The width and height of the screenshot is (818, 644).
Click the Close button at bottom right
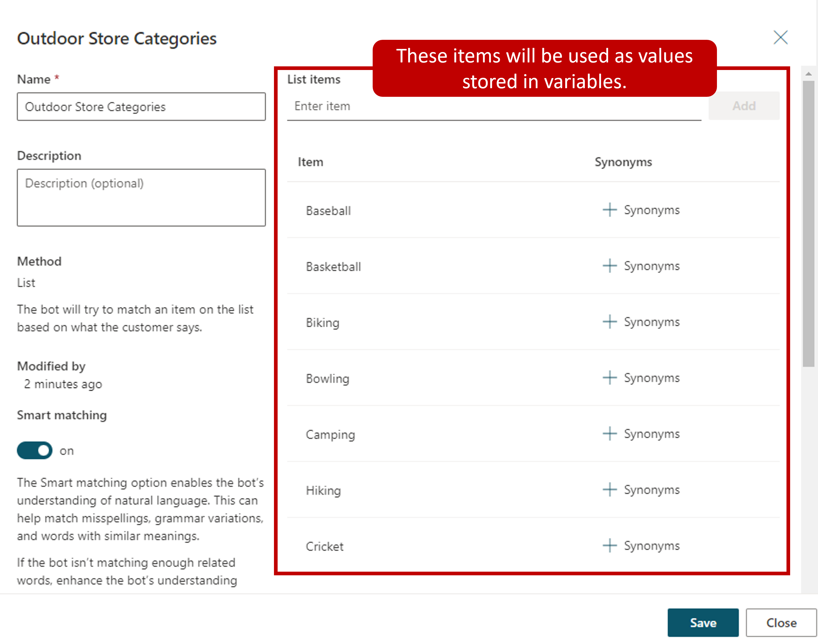click(x=781, y=622)
